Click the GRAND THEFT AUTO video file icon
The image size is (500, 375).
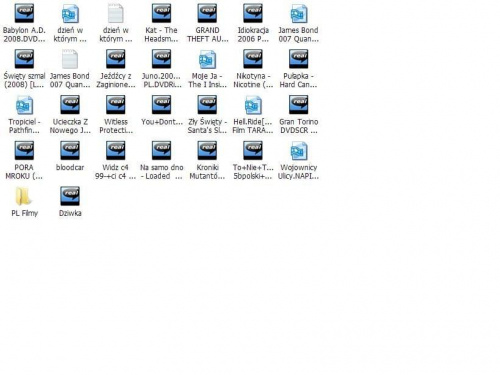(x=207, y=13)
